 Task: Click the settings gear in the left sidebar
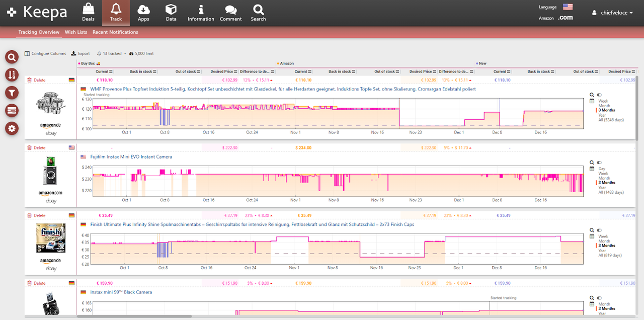point(12,128)
